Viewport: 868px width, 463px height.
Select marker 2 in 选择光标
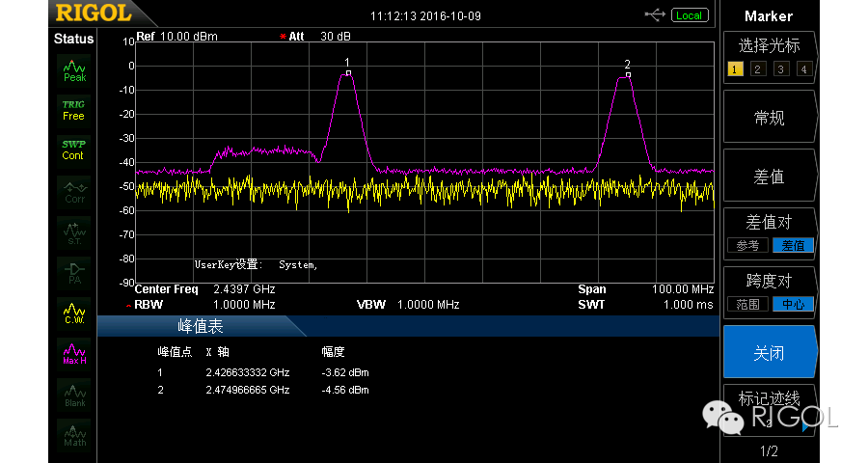tap(758, 69)
